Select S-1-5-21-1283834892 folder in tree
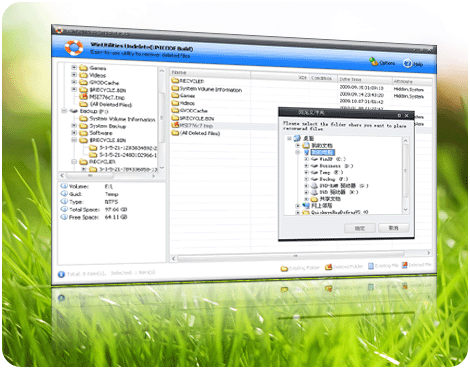 [128, 147]
